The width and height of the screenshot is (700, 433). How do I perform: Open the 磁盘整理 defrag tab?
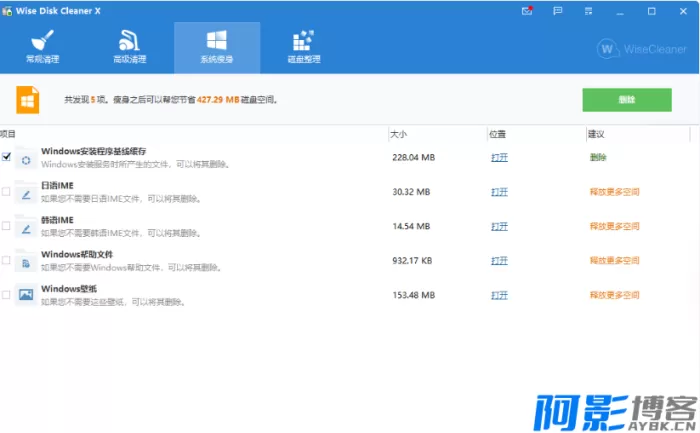(304, 47)
